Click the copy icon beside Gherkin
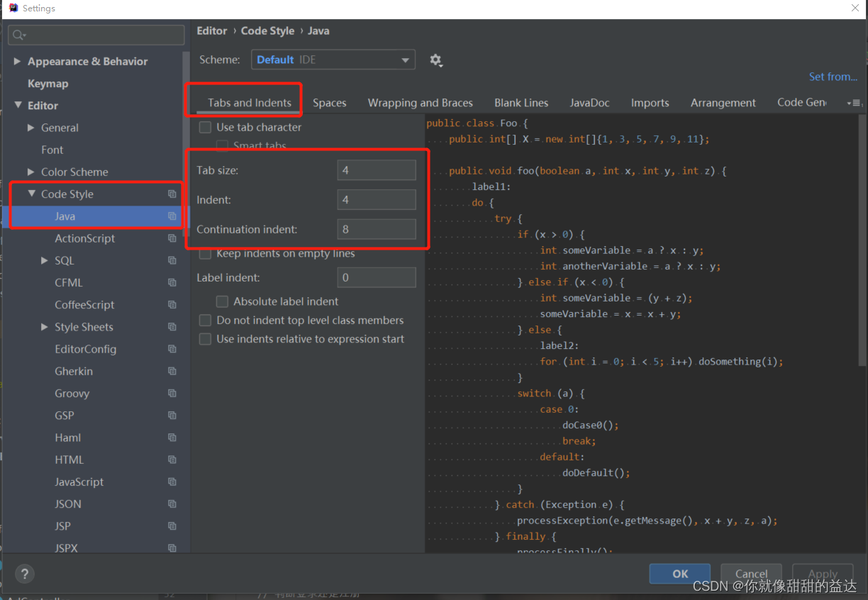 click(172, 371)
